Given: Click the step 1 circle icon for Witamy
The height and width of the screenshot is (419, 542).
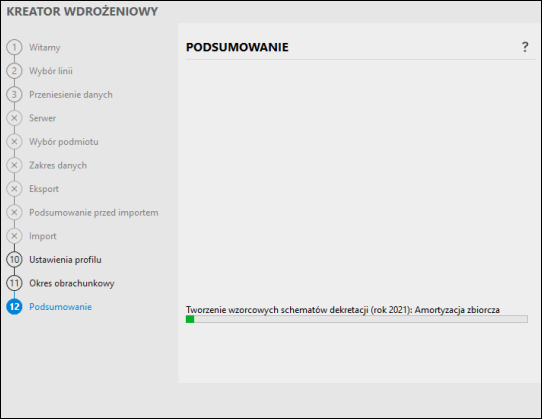Looking at the screenshot, I should point(14,47).
